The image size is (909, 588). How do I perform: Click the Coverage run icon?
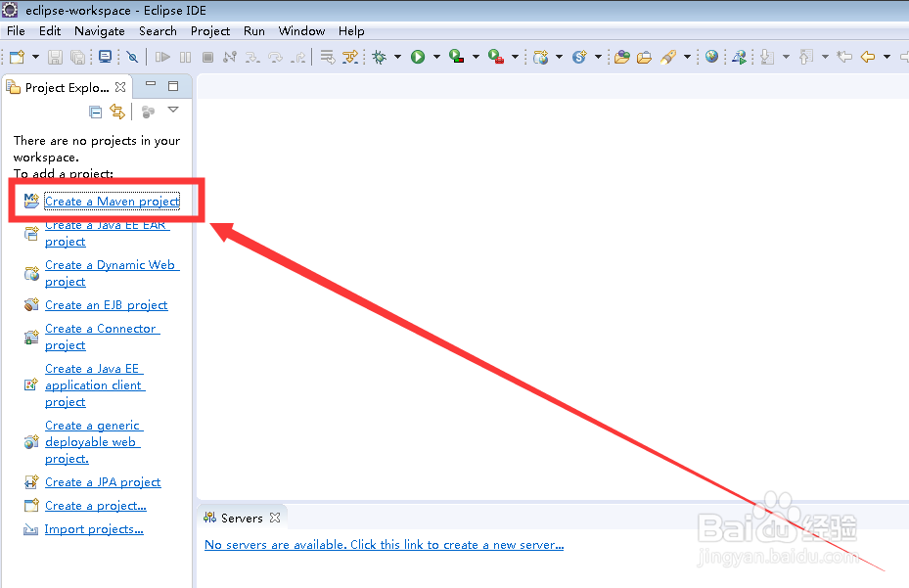[x=457, y=56]
